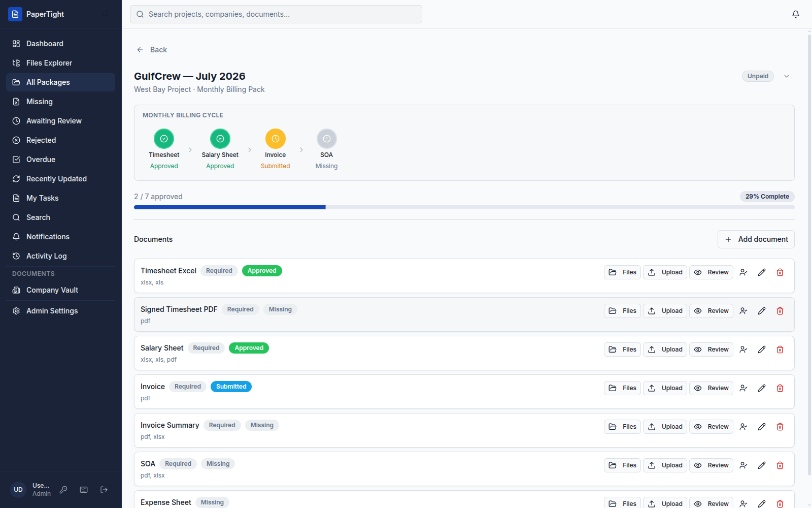Click the Add document button
The height and width of the screenshot is (508, 812).
(x=756, y=239)
